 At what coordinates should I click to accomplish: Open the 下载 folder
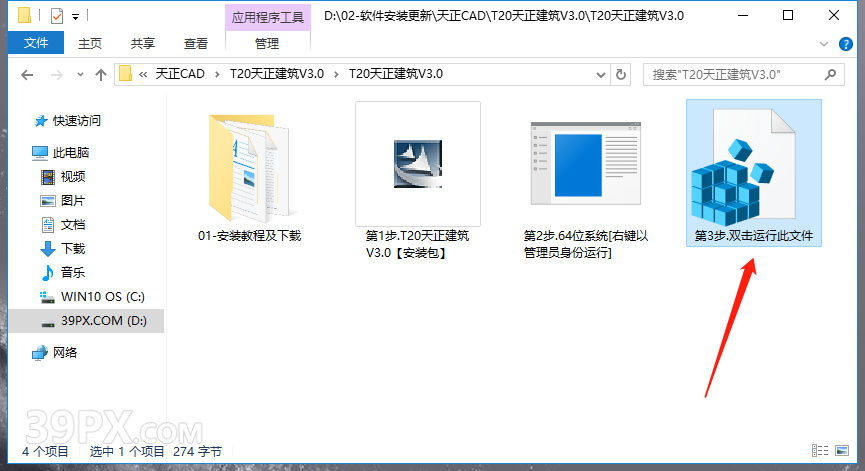[x=73, y=249]
